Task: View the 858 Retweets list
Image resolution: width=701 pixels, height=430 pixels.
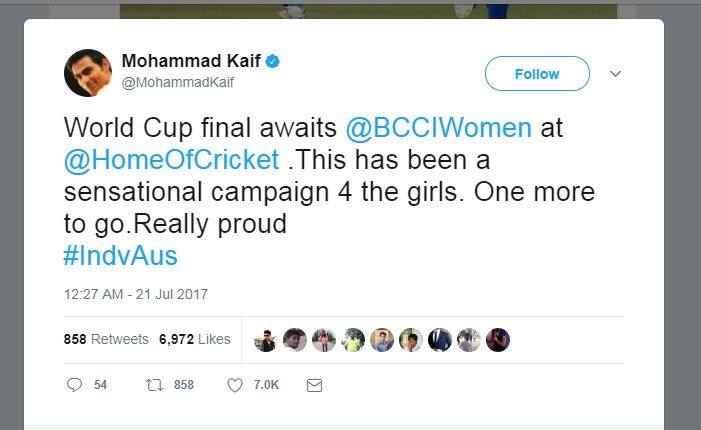Action: 106,339
